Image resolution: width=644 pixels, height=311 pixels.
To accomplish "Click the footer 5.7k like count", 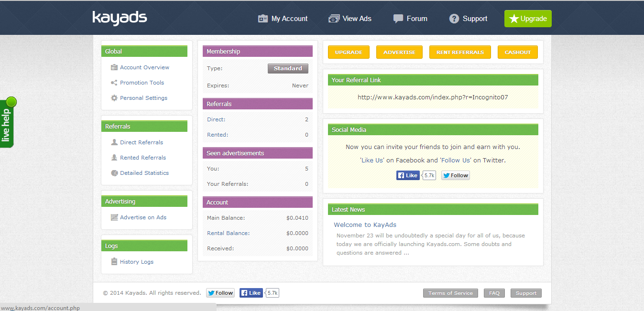I will coord(273,293).
